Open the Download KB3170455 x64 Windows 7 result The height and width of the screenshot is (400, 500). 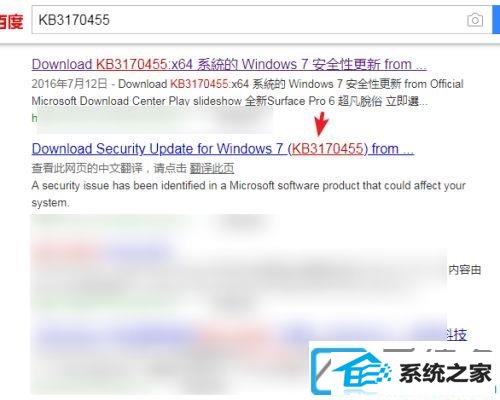[x=229, y=64]
